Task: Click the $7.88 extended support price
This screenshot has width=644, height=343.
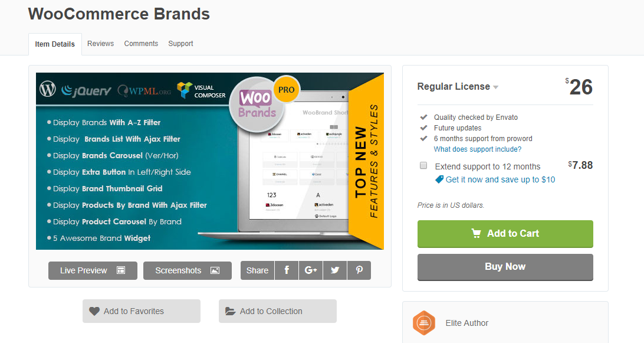Action: click(580, 165)
